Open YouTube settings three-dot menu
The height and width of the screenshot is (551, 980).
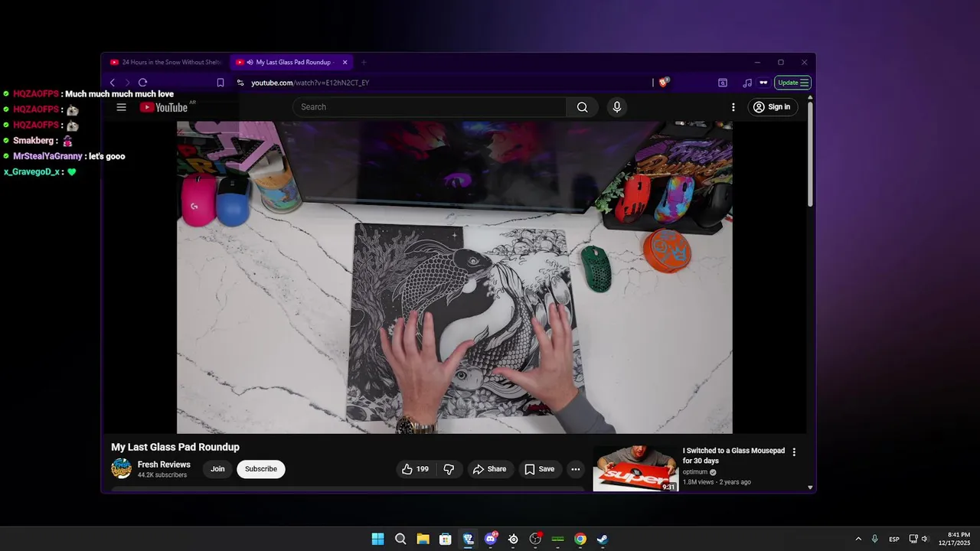(733, 107)
